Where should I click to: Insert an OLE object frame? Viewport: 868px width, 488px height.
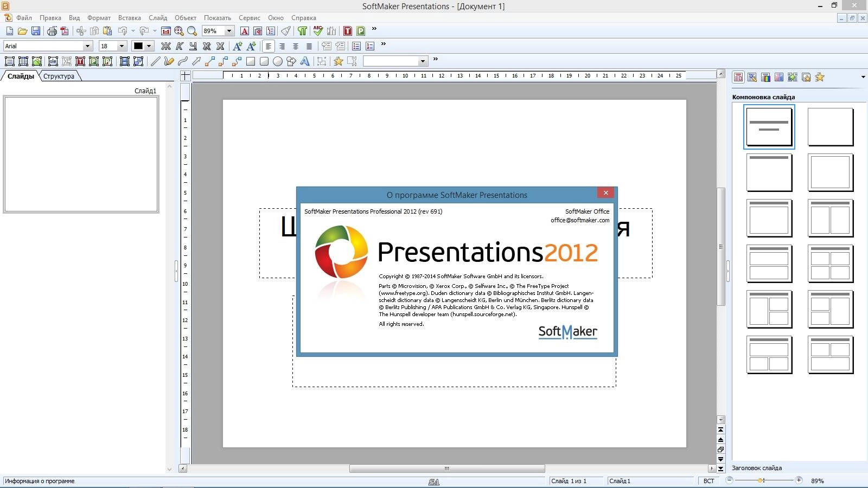point(53,61)
